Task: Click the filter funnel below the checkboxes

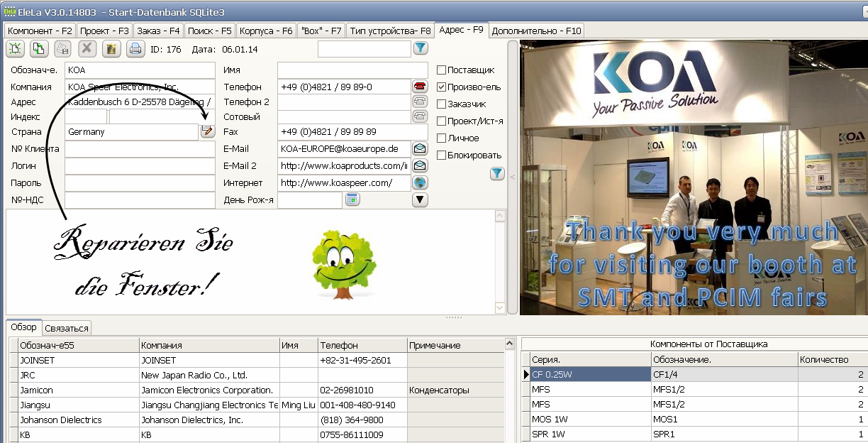Action: (x=497, y=173)
